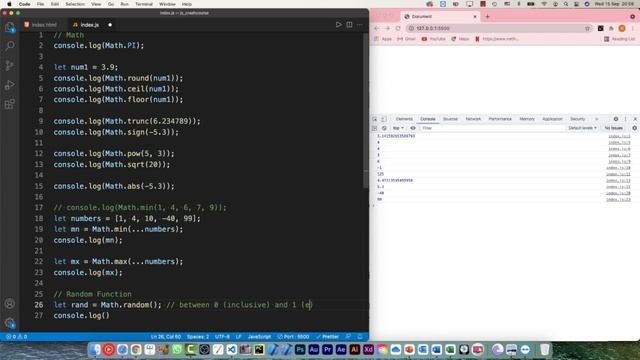The width and height of the screenshot is (640, 360).
Task: Open the DevTools customize three-dot menu
Action: pos(625,119)
